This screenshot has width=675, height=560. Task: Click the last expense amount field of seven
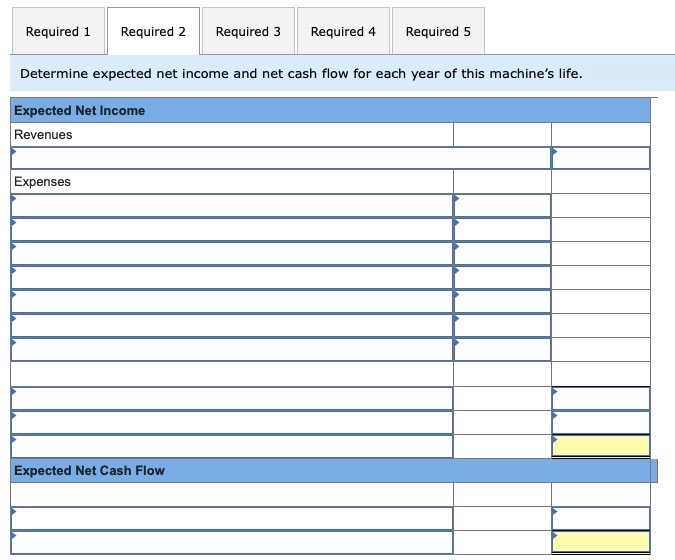tap(502, 350)
